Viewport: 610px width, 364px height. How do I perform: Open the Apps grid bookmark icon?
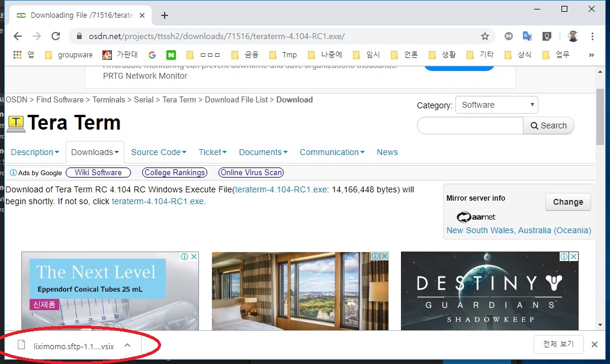point(17,55)
